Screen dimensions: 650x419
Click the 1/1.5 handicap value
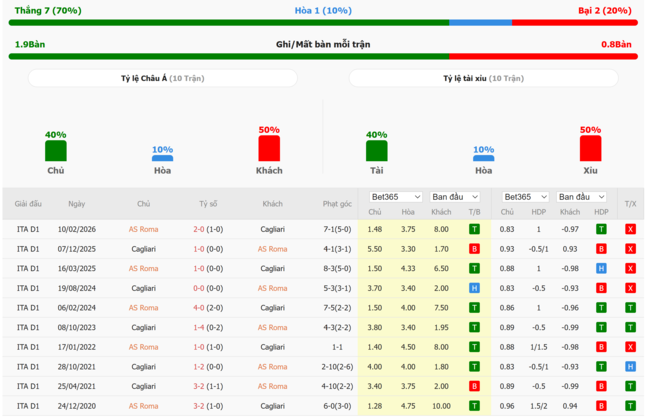[x=538, y=347]
